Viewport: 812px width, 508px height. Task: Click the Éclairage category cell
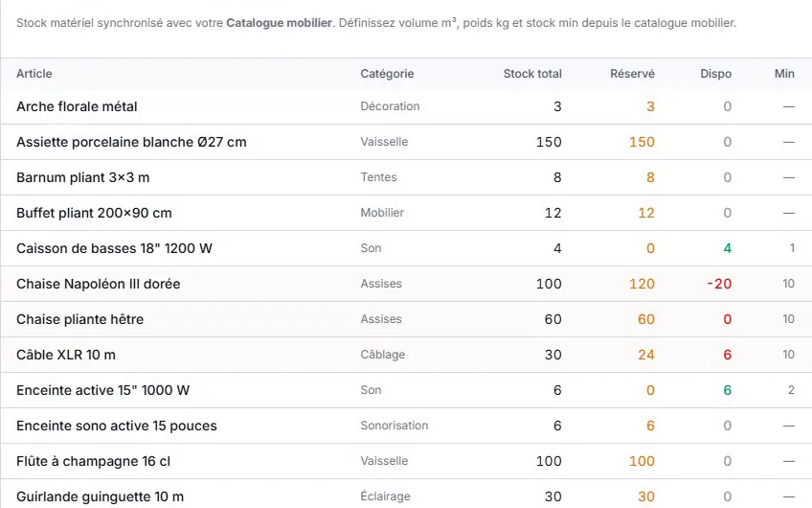385,496
